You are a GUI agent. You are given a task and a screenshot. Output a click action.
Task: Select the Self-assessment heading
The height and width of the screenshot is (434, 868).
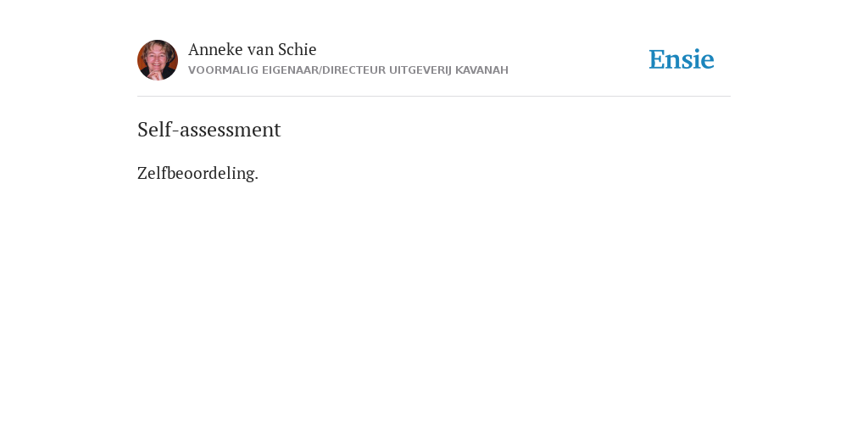pos(209,130)
